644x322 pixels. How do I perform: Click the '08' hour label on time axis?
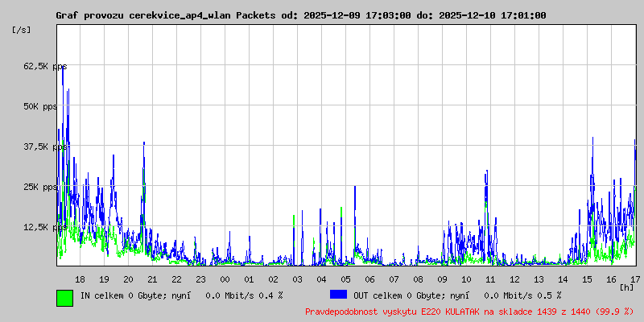[x=418, y=279]
